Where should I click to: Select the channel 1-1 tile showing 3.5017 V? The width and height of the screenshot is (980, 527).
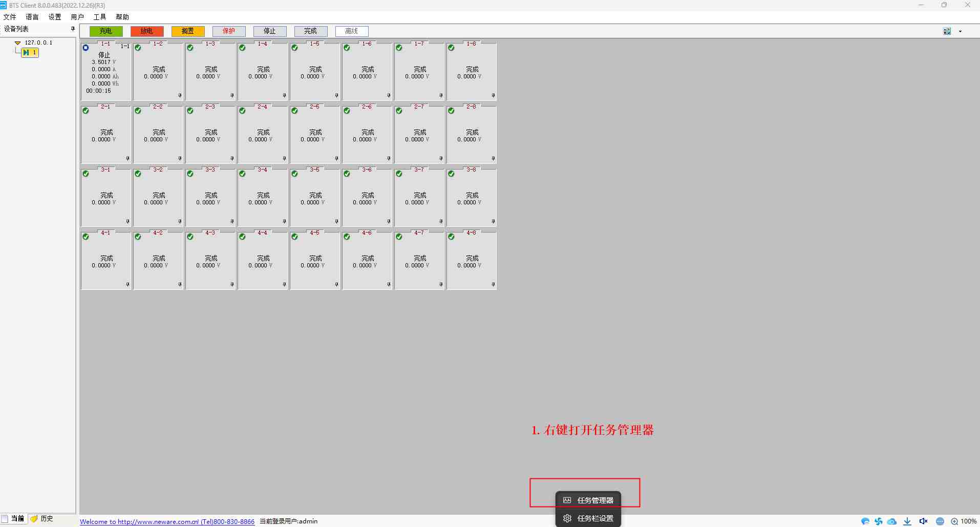coord(106,71)
